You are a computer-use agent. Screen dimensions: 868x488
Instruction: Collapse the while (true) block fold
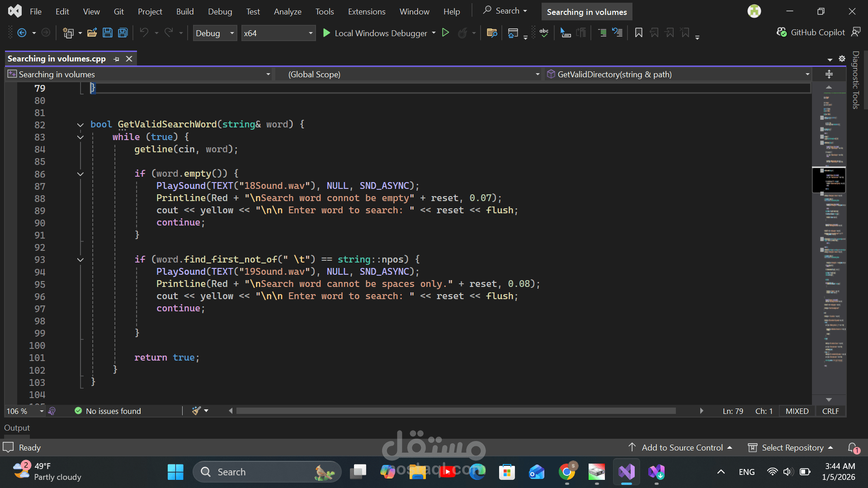point(80,137)
